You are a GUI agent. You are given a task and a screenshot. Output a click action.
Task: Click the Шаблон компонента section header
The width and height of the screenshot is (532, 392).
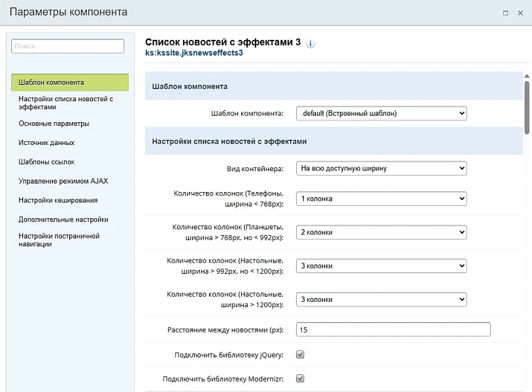click(x=334, y=86)
